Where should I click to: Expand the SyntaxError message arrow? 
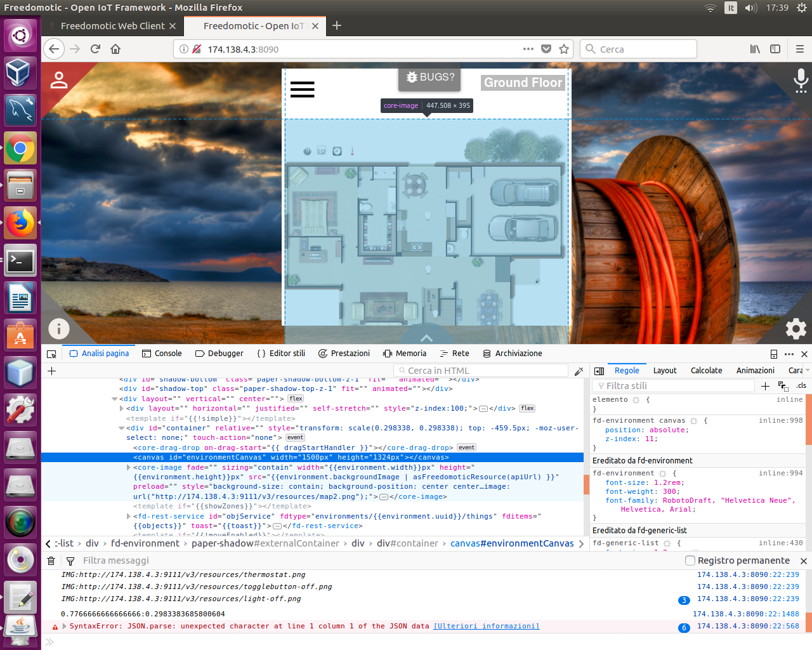[x=64, y=627]
